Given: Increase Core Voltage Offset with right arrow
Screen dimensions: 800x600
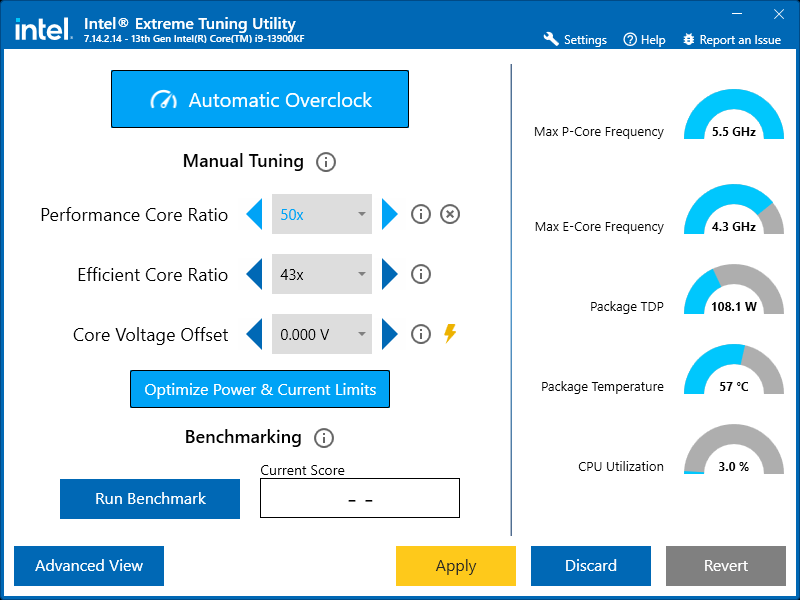Looking at the screenshot, I should [x=389, y=334].
